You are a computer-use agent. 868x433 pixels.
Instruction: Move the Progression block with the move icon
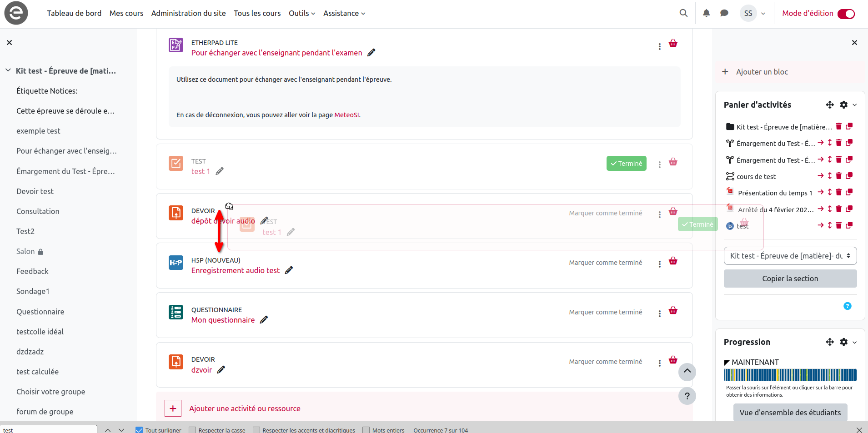[830, 342]
